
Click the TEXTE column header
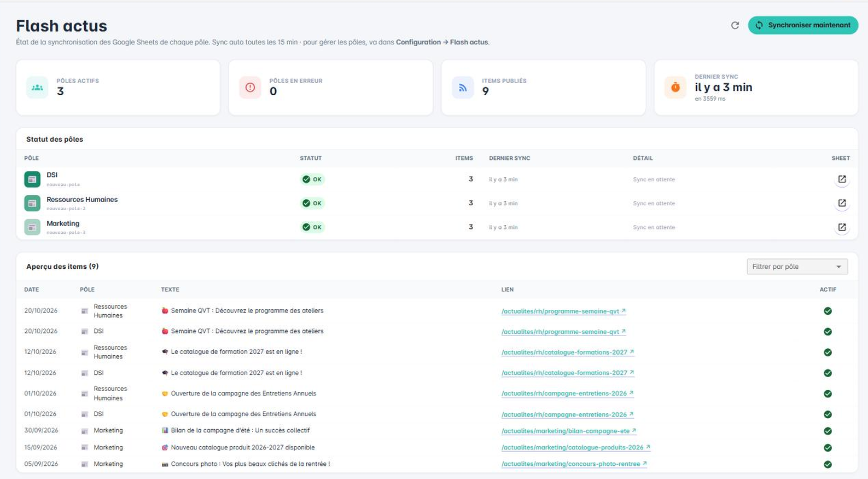coord(170,290)
